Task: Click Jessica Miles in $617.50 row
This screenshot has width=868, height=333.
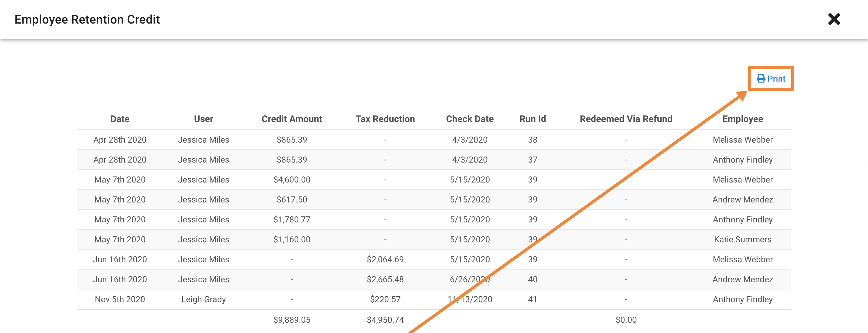Action: tap(203, 199)
